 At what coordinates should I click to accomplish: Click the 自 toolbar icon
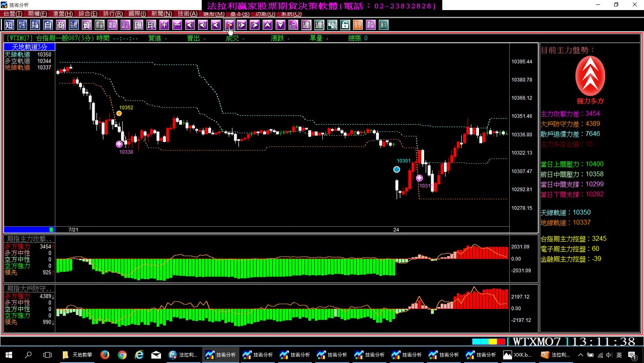(x=48, y=25)
